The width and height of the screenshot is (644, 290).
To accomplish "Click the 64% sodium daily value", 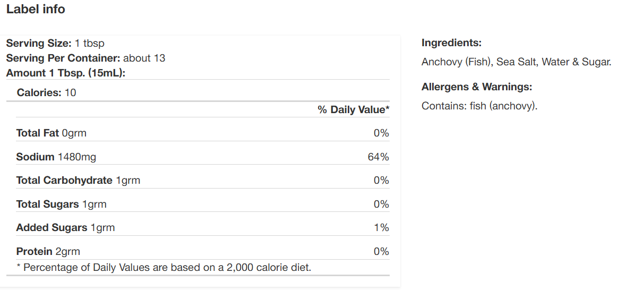I will [x=378, y=157].
